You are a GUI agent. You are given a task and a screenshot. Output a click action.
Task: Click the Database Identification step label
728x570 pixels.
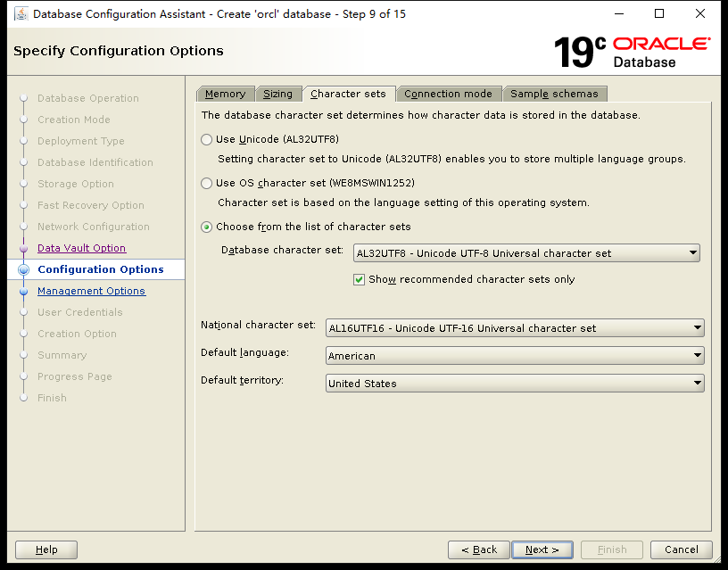pos(95,162)
